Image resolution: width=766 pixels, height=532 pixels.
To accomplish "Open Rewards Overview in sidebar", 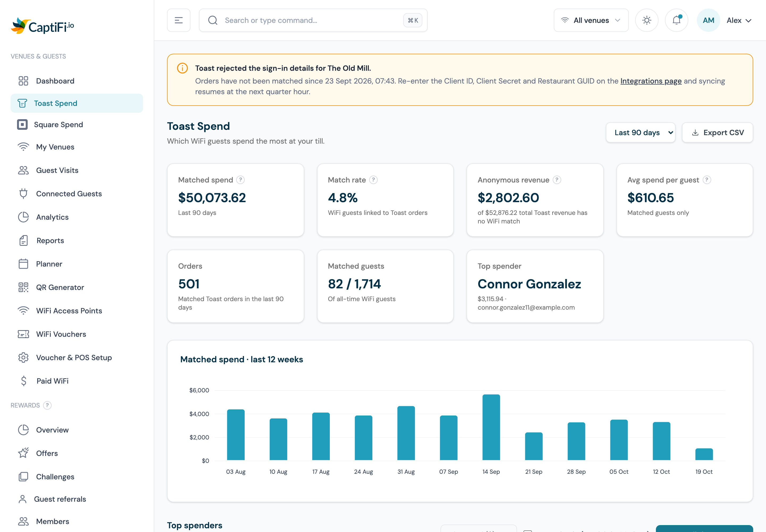I will pyautogui.click(x=77, y=430).
